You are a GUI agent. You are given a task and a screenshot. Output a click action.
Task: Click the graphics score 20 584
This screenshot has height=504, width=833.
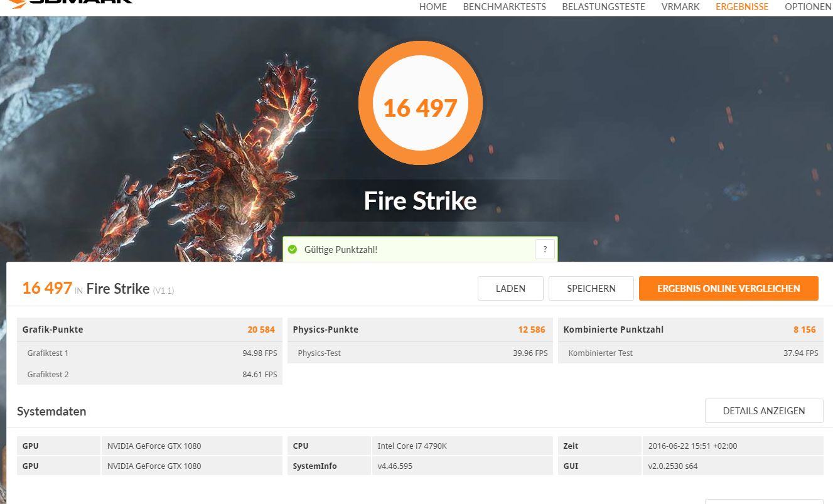click(x=261, y=330)
